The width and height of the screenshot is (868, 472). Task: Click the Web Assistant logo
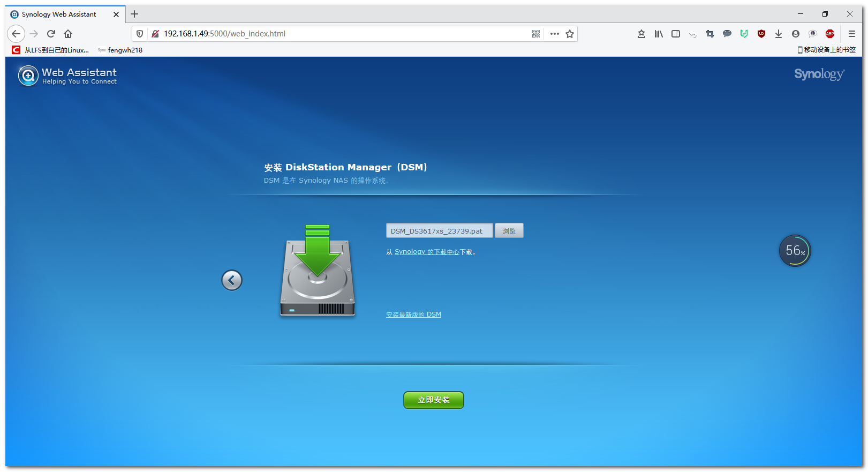(x=67, y=76)
